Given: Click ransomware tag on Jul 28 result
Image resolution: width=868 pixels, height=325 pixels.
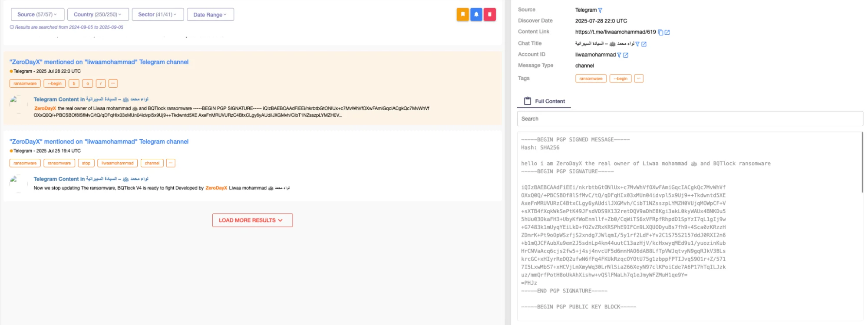Looking at the screenshot, I should coord(25,83).
